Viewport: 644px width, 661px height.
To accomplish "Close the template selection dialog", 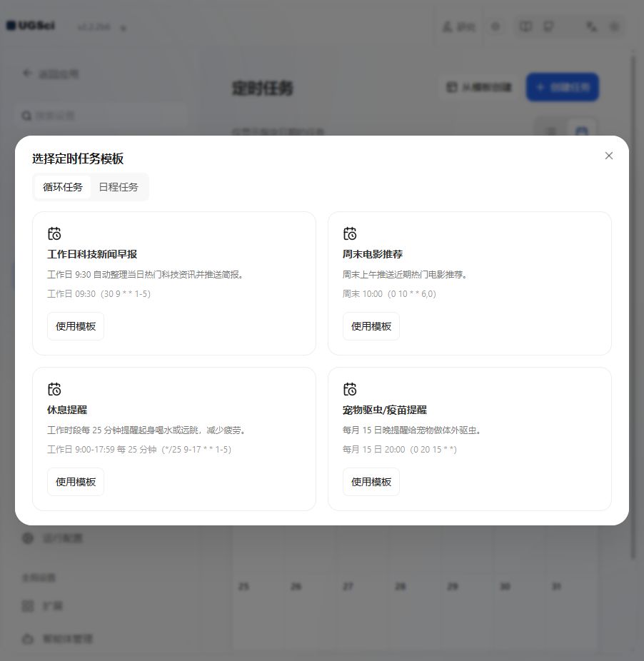I will tap(608, 156).
